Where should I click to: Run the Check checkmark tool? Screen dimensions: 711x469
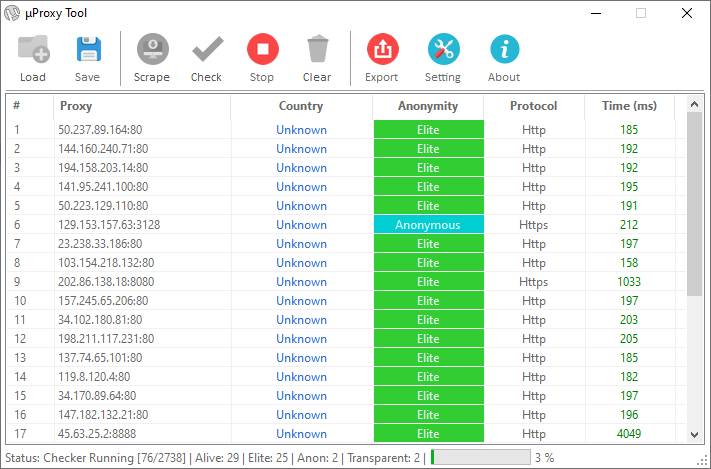coord(208,49)
